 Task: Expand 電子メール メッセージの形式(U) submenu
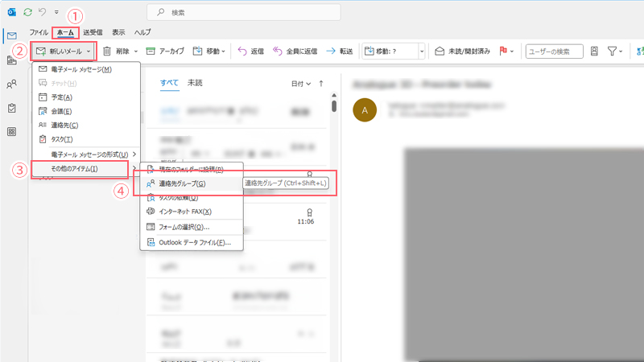coord(86,154)
